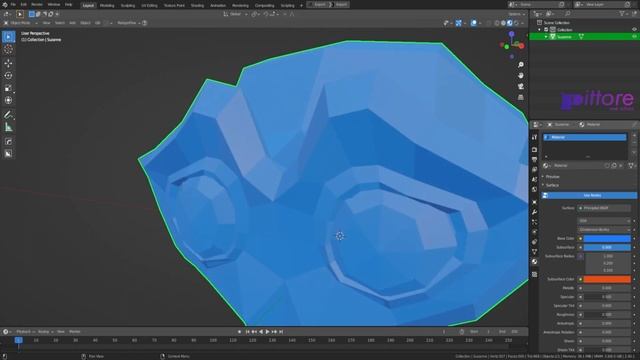This screenshot has height=360, width=640.
Task: Toggle Collection exclude checkbox in outliner
Action: click(546, 30)
